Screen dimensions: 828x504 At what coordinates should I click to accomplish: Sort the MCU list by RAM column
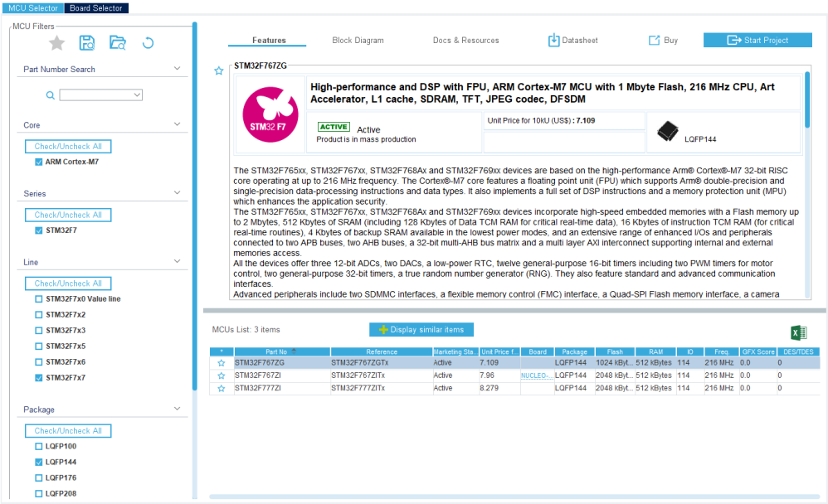(656, 351)
